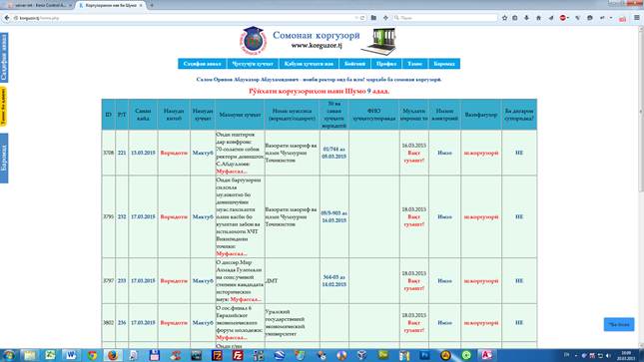Image resolution: width=644 pixels, height=362 pixels.
Task: Click the Firefox back arrow button
Action: 7,18
